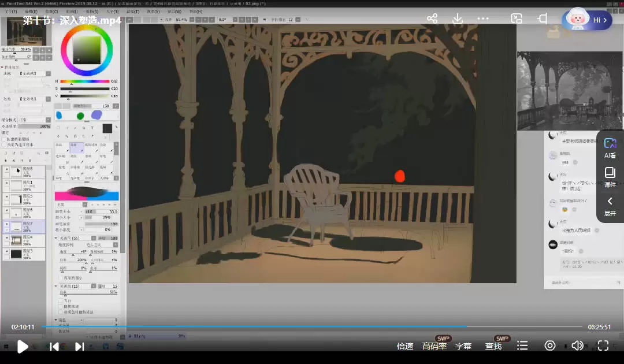
Task: Switch quality with 高码率
Action: [434, 346]
